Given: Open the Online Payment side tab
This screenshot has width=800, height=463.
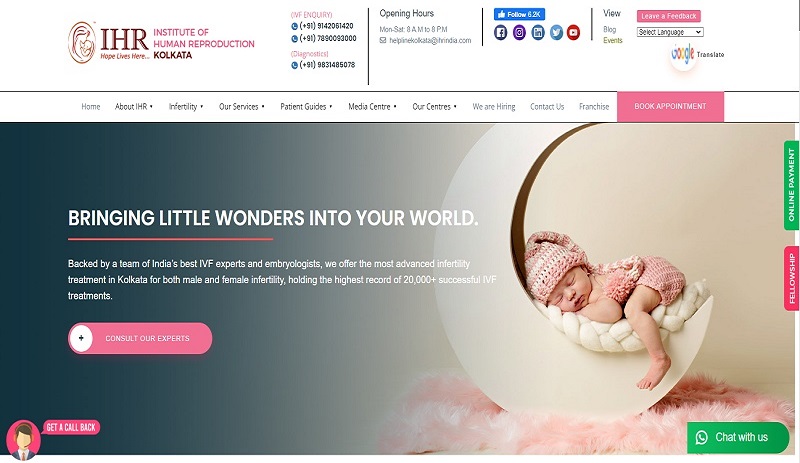Looking at the screenshot, I should [791, 185].
